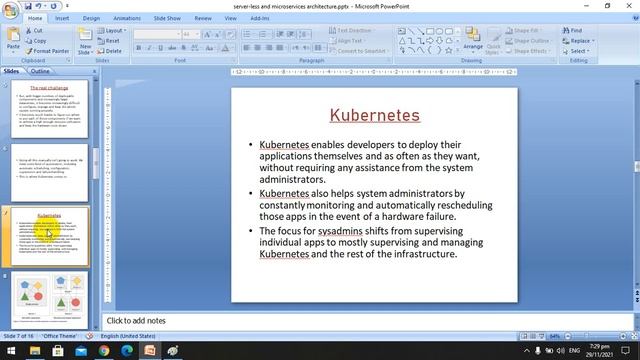Switch to the Insert ribbon tab
This screenshot has height=360, width=640.
pos(62,18)
